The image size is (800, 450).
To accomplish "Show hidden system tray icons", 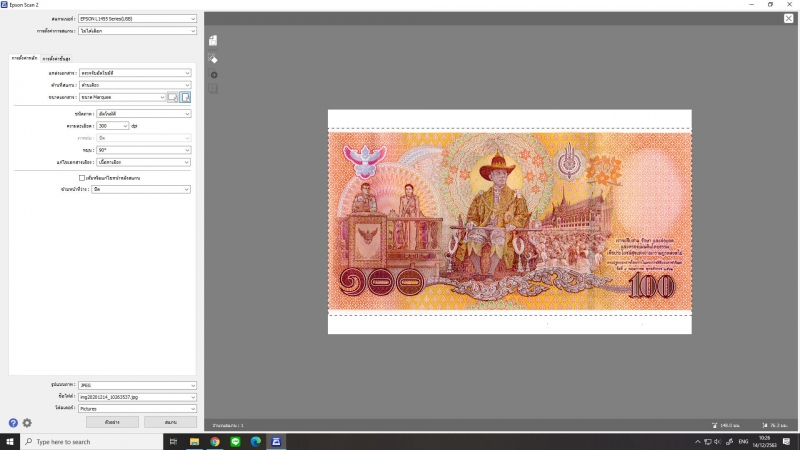I will [697, 441].
